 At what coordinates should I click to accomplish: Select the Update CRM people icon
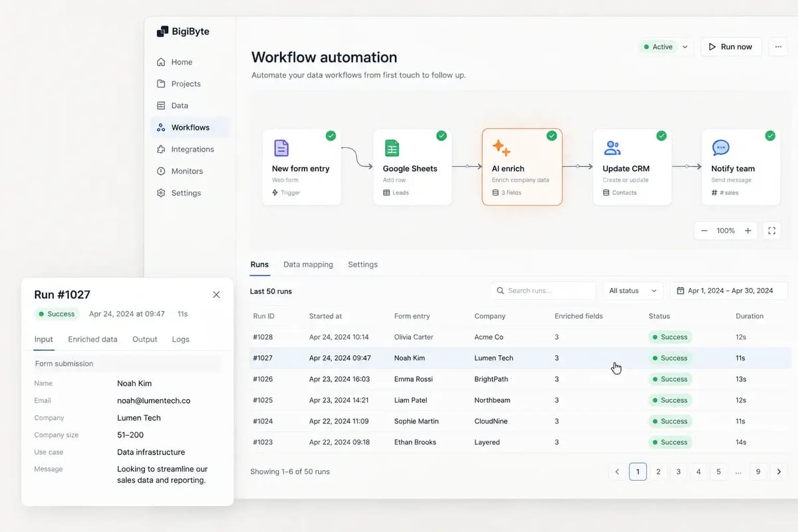pos(612,148)
